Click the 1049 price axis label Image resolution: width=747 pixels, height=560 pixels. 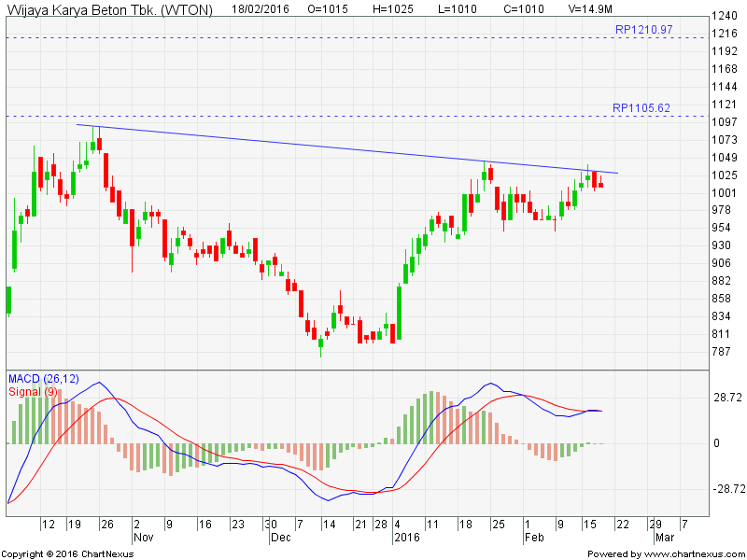pos(725,157)
